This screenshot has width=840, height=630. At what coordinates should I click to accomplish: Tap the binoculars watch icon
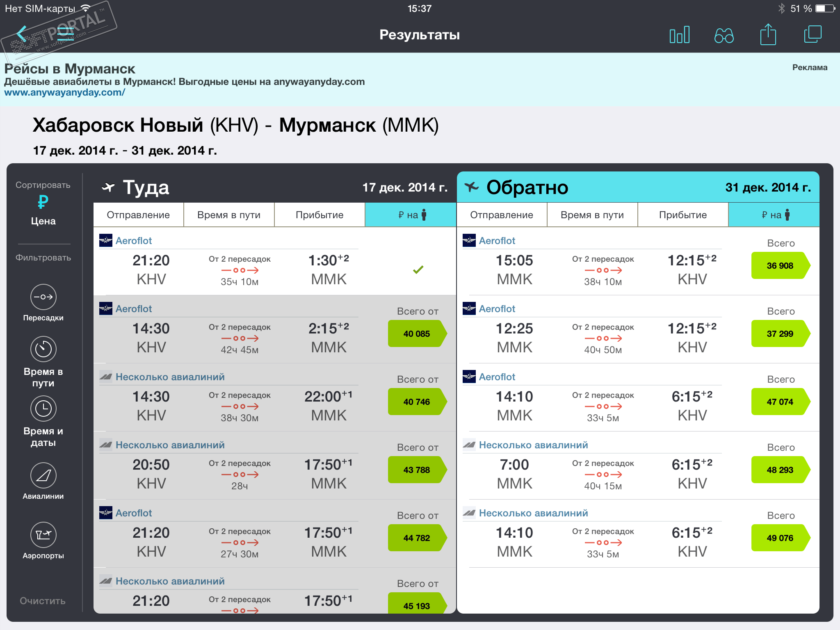point(724,36)
